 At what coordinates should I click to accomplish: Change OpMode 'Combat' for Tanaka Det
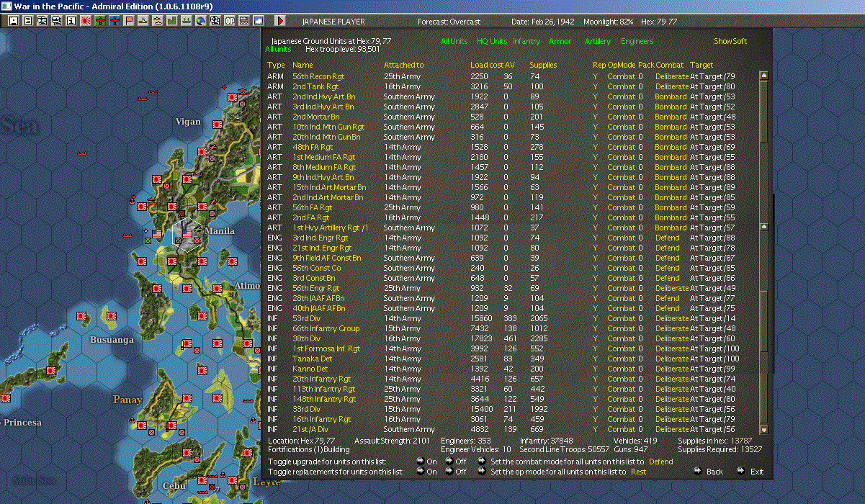pyautogui.click(x=621, y=359)
